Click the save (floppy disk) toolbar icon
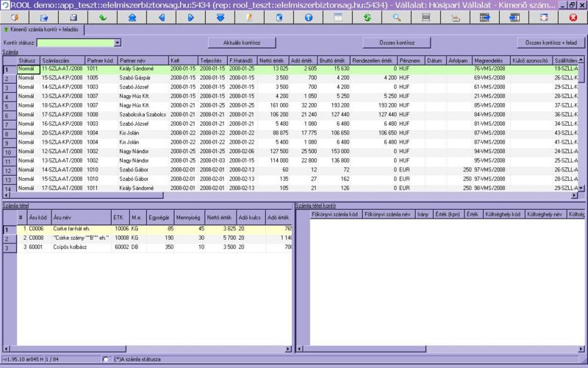 tap(73, 16)
